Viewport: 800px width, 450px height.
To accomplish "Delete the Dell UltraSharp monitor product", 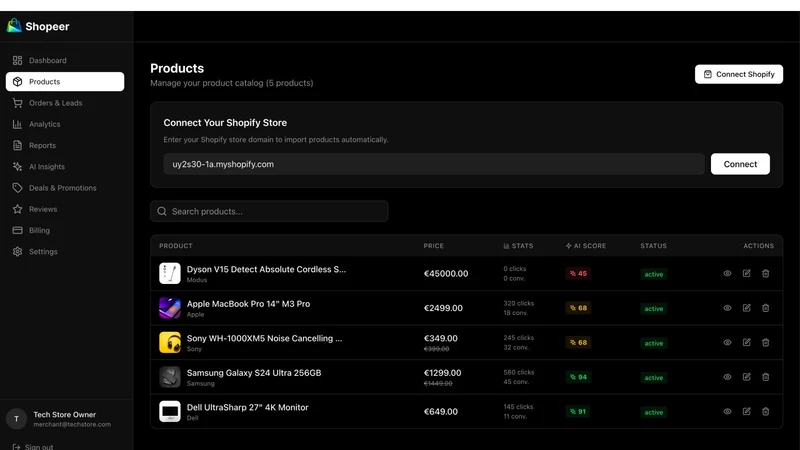I will (766, 412).
